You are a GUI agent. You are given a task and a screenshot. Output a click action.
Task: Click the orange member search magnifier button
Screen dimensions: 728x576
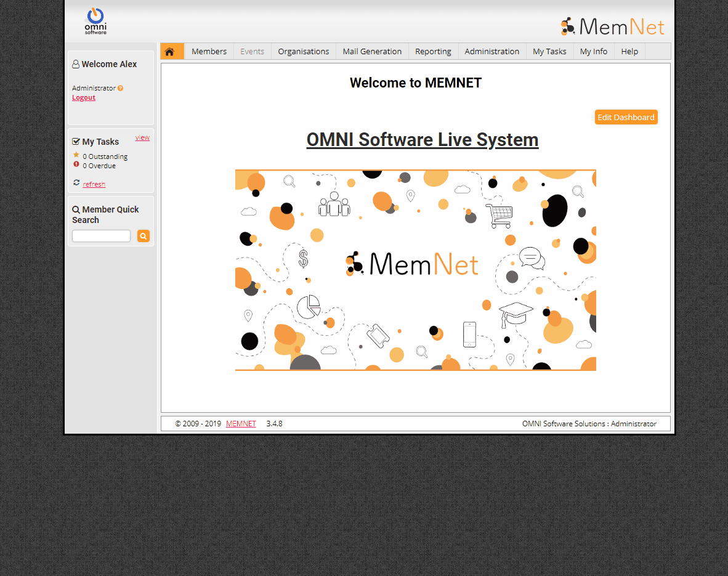click(x=143, y=236)
